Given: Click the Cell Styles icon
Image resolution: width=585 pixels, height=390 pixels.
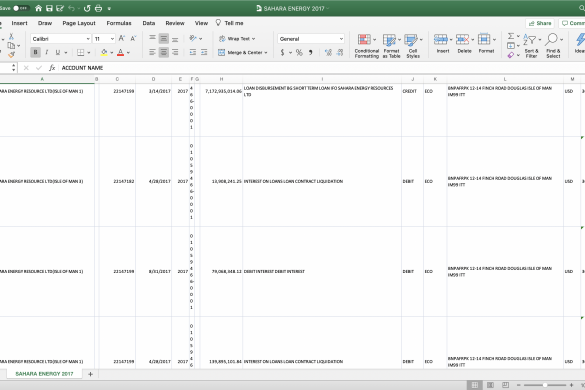Looking at the screenshot, I should point(411,40).
